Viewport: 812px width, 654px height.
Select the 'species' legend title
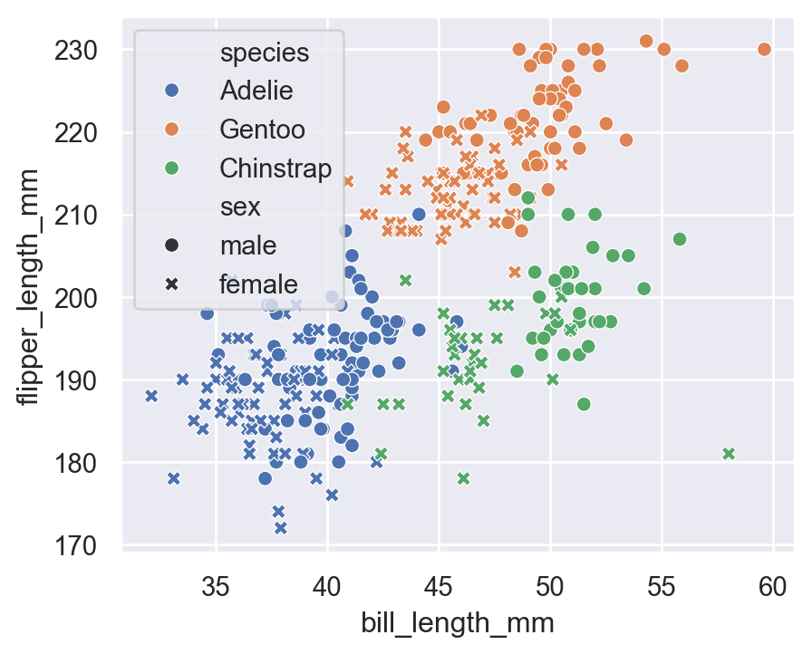pos(265,53)
